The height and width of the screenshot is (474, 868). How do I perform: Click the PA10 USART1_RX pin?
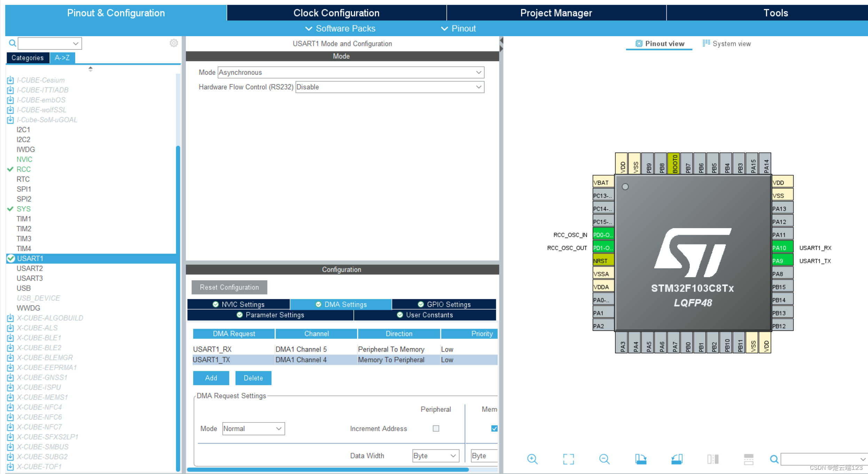(782, 248)
